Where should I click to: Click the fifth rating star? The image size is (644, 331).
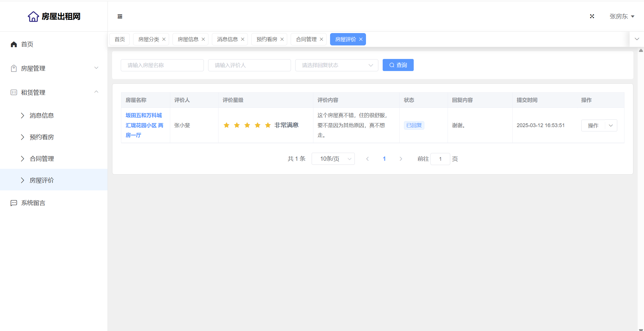(268, 125)
